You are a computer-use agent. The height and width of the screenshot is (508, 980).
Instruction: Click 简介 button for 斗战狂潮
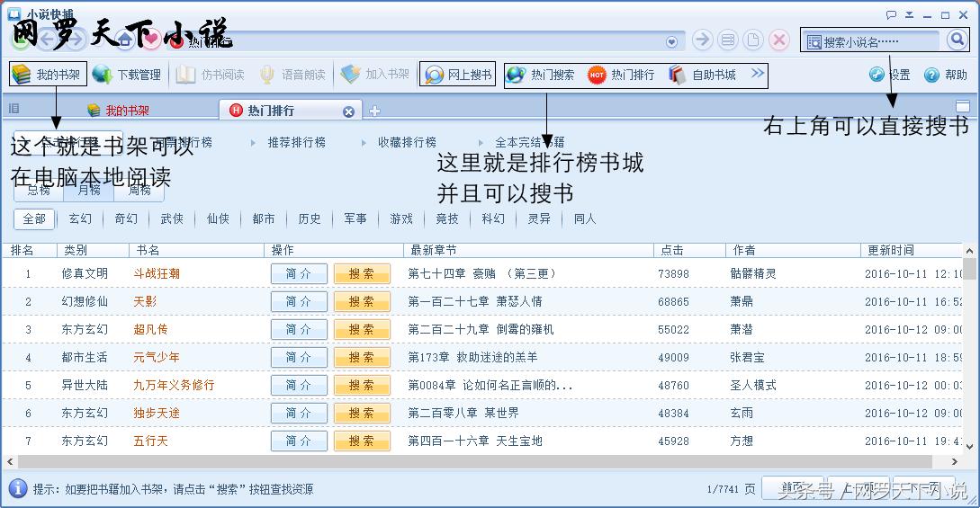pyautogui.click(x=299, y=273)
